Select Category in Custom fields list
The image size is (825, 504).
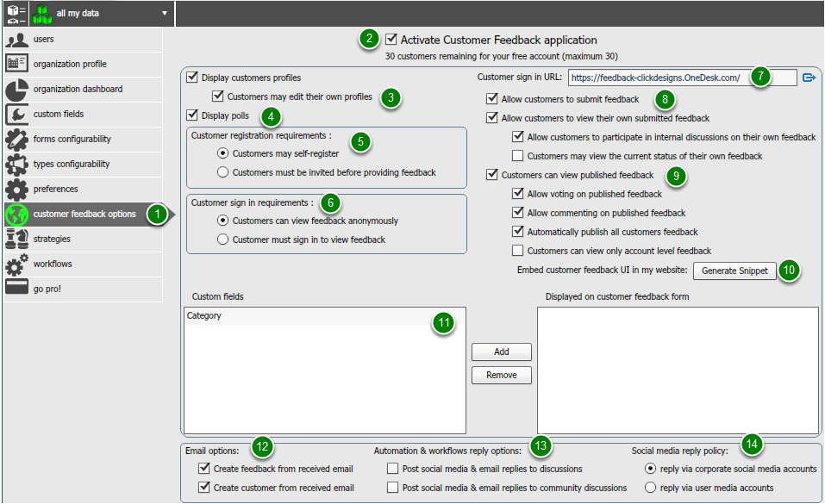[325, 315]
